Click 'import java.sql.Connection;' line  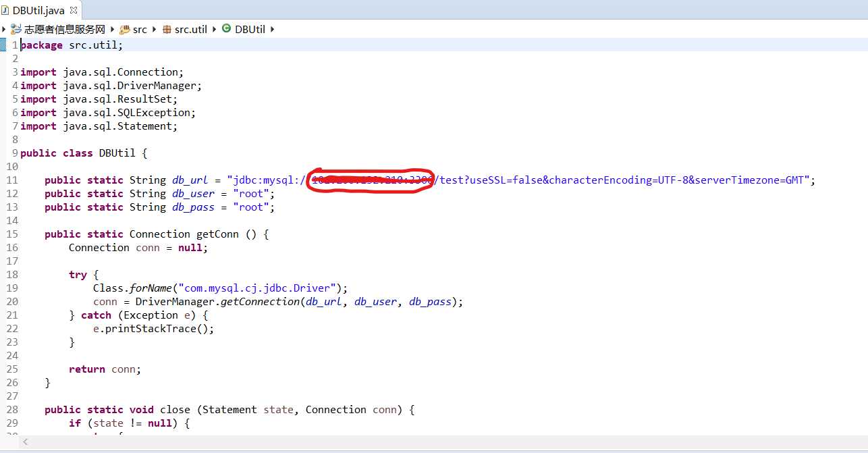pyautogui.click(x=102, y=72)
